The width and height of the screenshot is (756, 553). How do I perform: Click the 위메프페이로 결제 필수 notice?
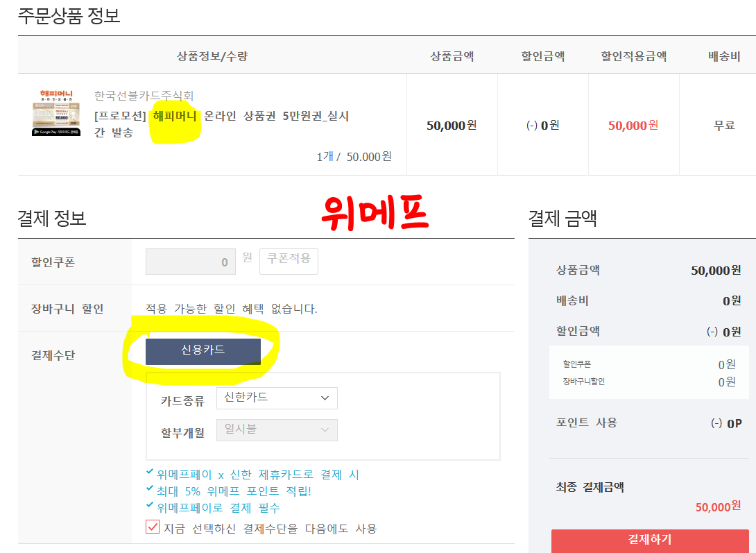coord(218,508)
